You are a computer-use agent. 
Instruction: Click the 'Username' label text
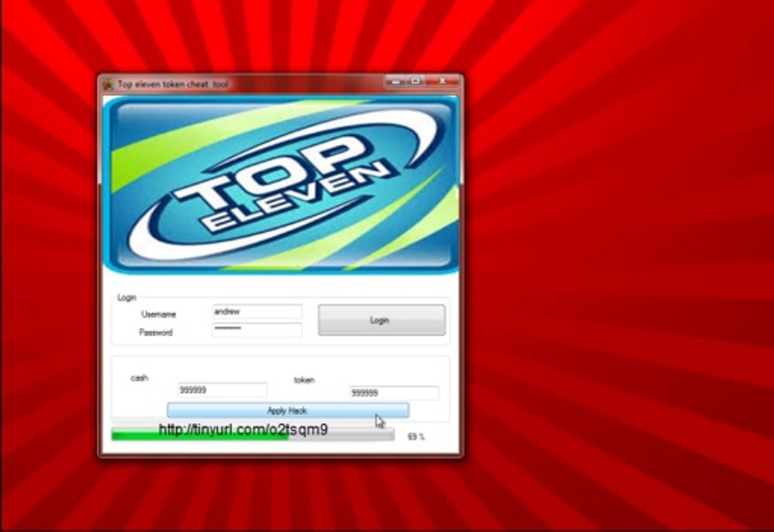point(158,314)
